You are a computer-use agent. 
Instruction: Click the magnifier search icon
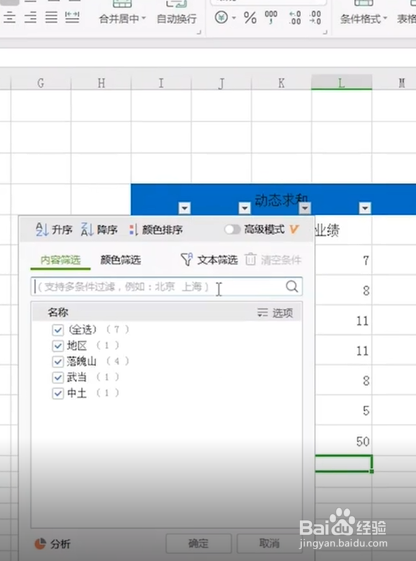click(292, 286)
